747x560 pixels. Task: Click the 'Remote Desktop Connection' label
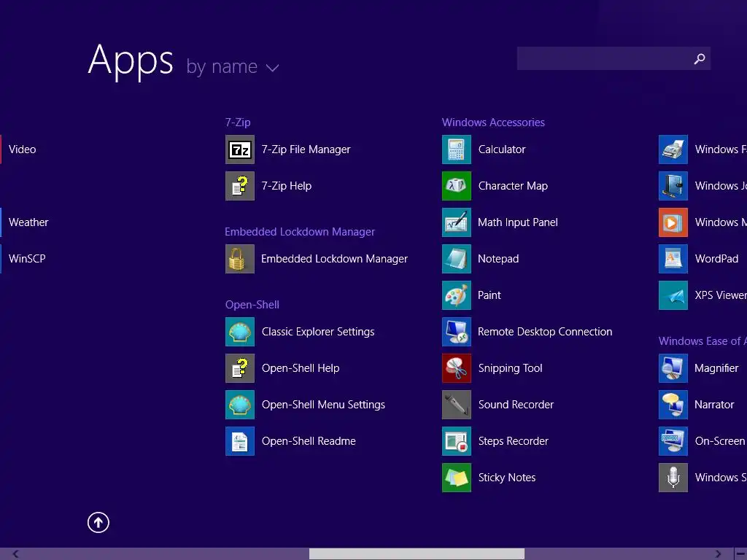click(x=545, y=332)
